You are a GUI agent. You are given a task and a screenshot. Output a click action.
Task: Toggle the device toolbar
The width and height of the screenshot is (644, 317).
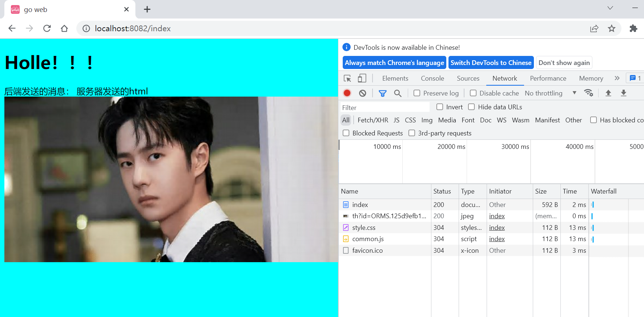point(362,78)
